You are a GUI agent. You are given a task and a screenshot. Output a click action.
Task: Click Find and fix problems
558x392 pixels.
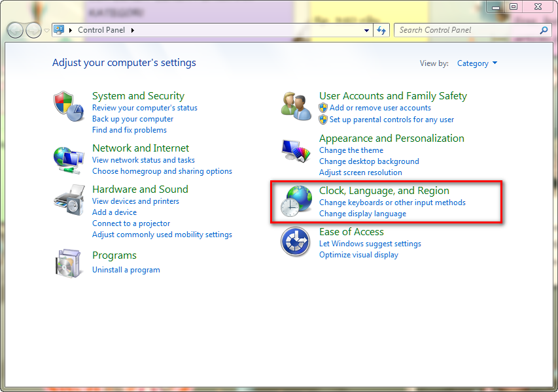[x=129, y=130]
